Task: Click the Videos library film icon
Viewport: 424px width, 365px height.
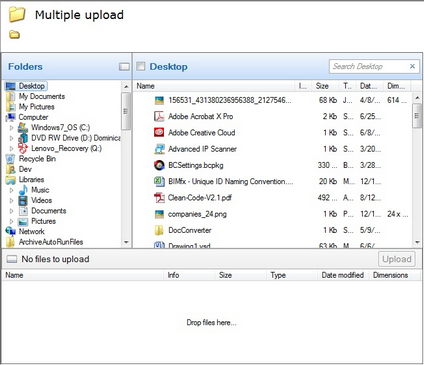Action: (23, 200)
